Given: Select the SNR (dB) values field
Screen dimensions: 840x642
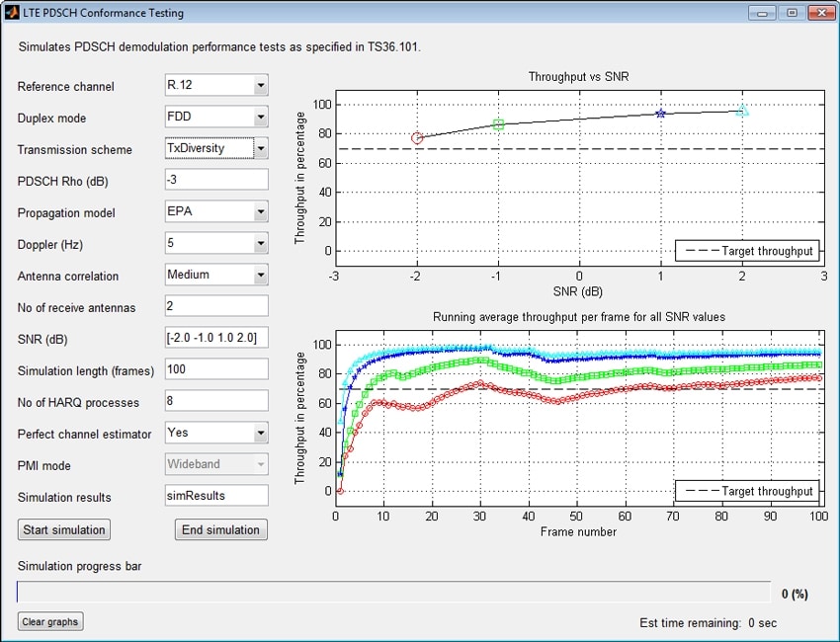Looking at the screenshot, I should [216, 338].
